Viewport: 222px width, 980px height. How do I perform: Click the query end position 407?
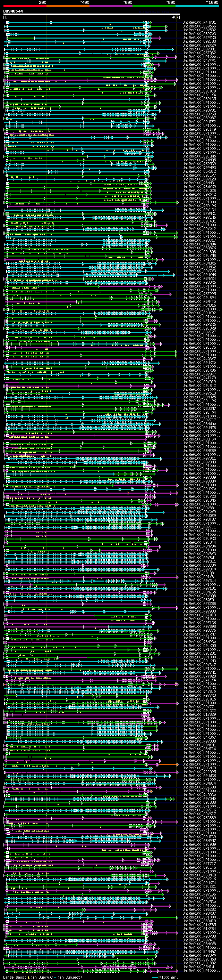pyautogui.click(x=175, y=17)
